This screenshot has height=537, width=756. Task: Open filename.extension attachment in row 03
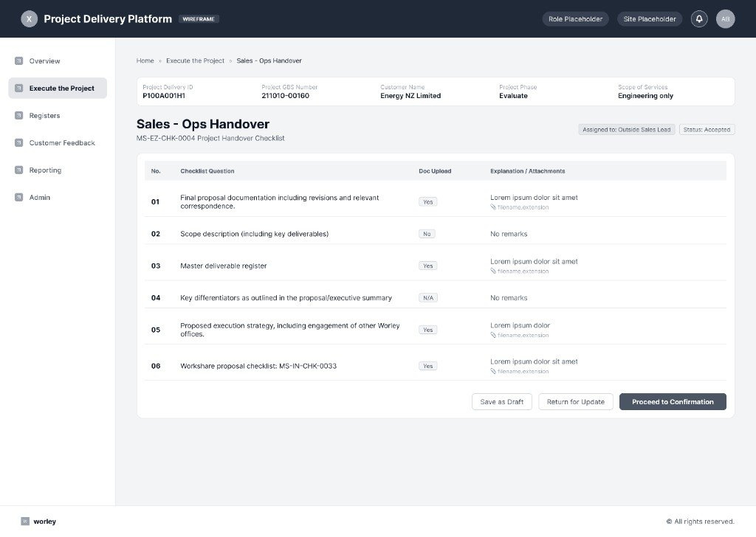[x=523, y=271]
